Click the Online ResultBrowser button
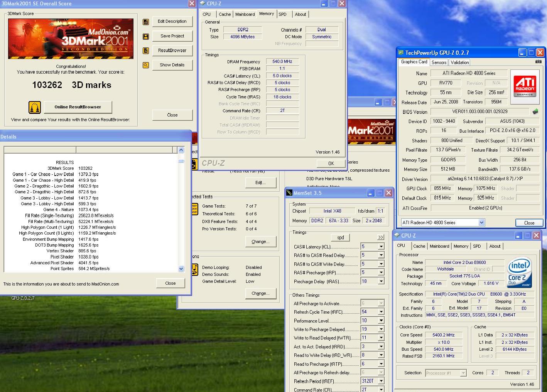547x392 pixels. [x=78, y=107]
